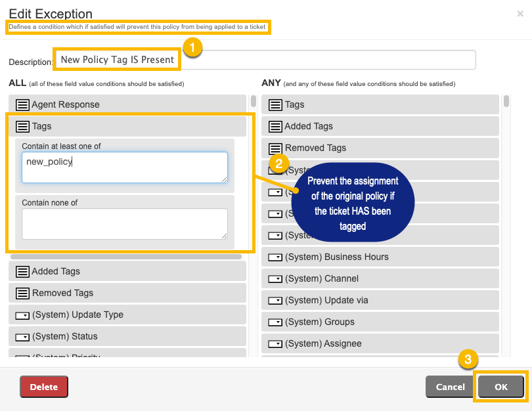This screenshot has width=532, height=411.
Task: Expand (System) Status condition in ALL
Action: pos(127,336)
